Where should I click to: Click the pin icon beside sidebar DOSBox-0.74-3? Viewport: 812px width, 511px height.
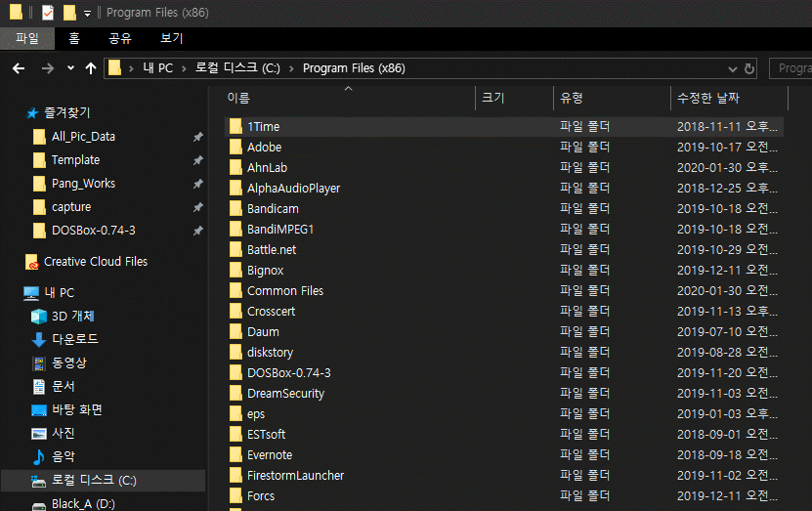tap(197, 231)
